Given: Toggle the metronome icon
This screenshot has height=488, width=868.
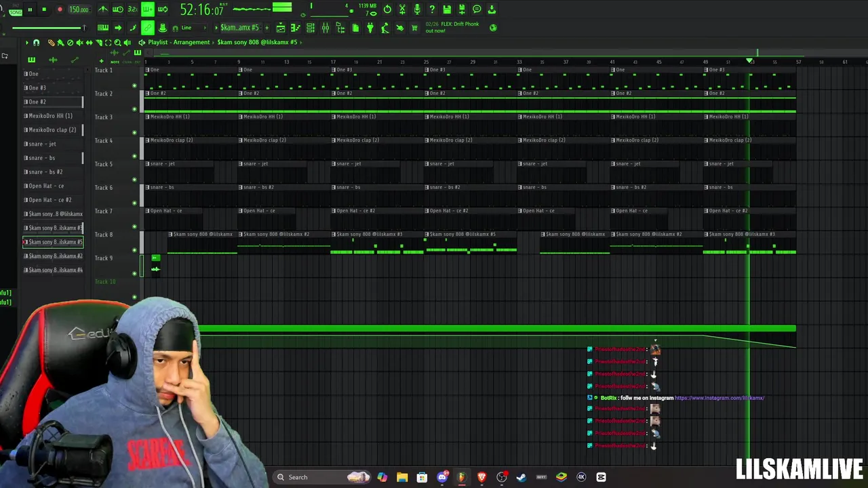Looking at the screenshot, I should pyautogui.click(x=103, y=9).
